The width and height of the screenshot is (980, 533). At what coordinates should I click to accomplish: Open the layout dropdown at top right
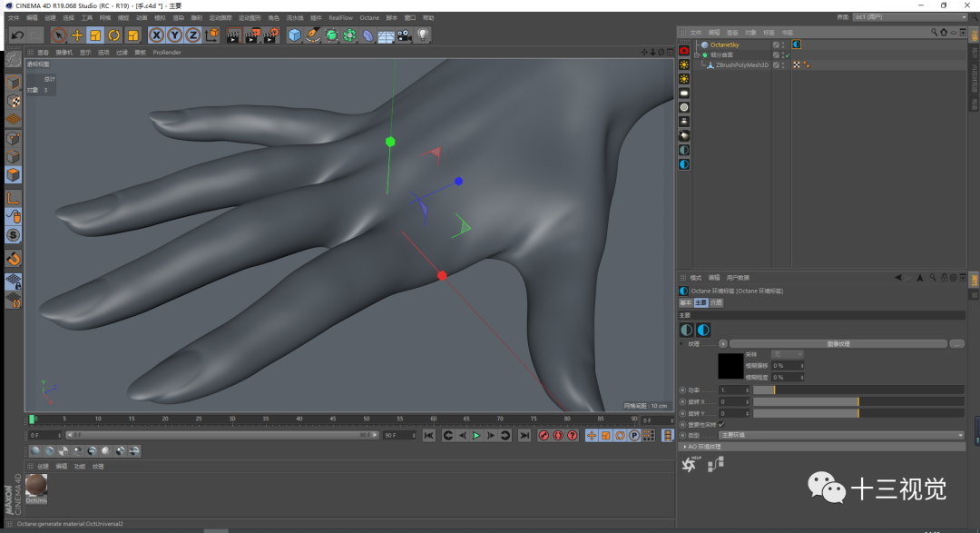point(910,17)
